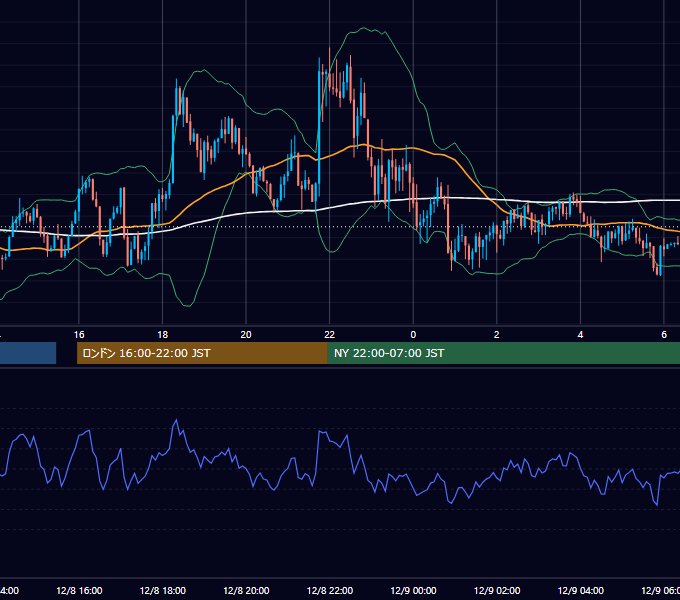Viewport: 680px width, 600px height.
Task: Click the 12/9 00:00 time label
Action: pyautogui.click(x=413, y=590)
